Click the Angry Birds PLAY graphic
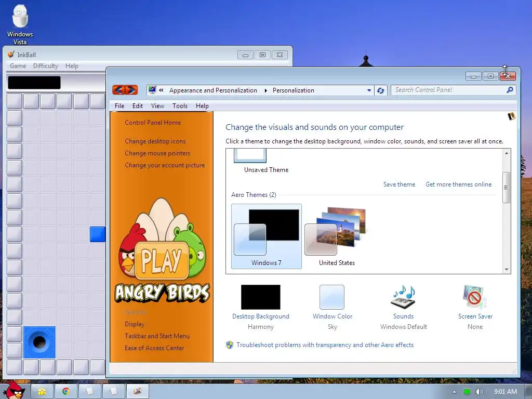Screen dimensions: 532x399 pos(162,261)
